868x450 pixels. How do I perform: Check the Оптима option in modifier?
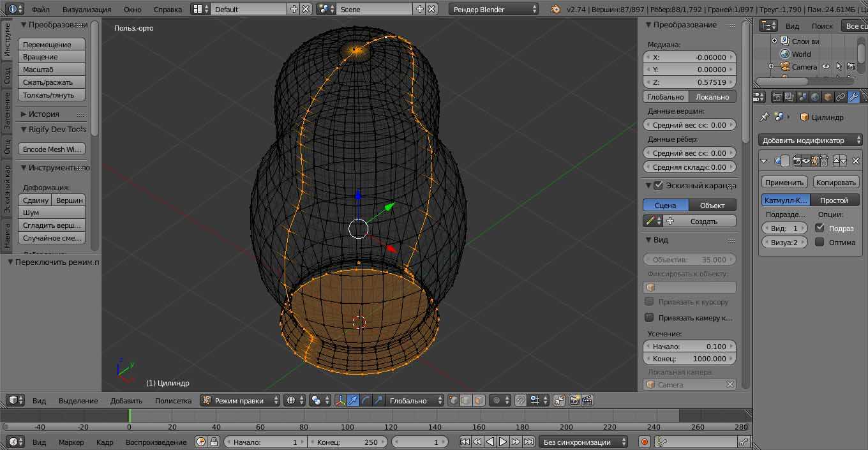(820, 242)
